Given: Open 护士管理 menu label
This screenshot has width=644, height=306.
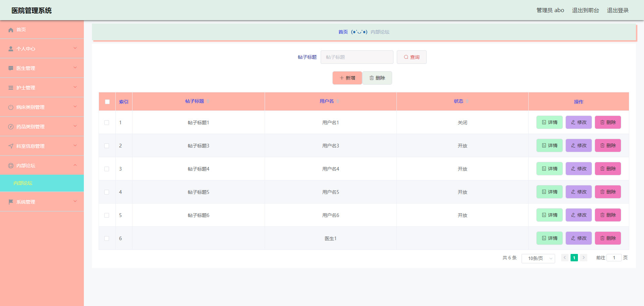Looking at the screenshot, I should (26, 88).
